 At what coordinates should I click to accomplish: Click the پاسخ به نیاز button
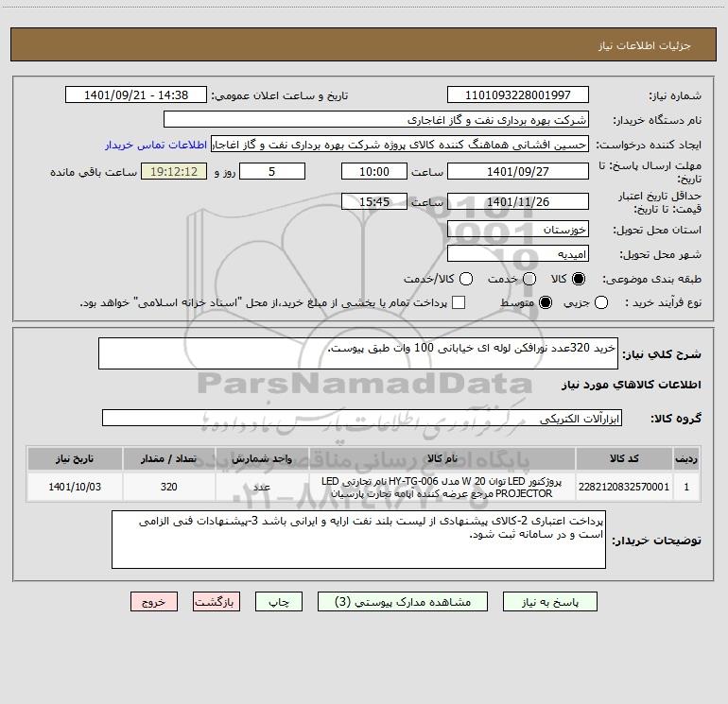(x=549, y=602)
